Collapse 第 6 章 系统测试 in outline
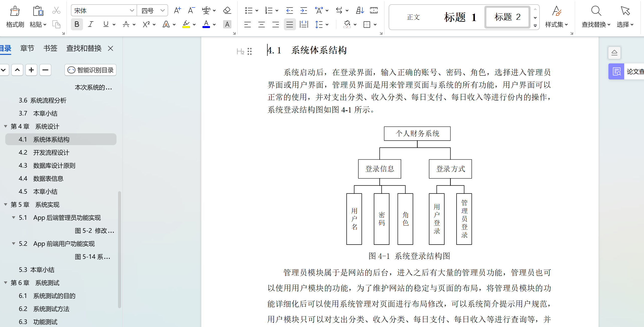The image size is (644, 327). tap(6, 283)
